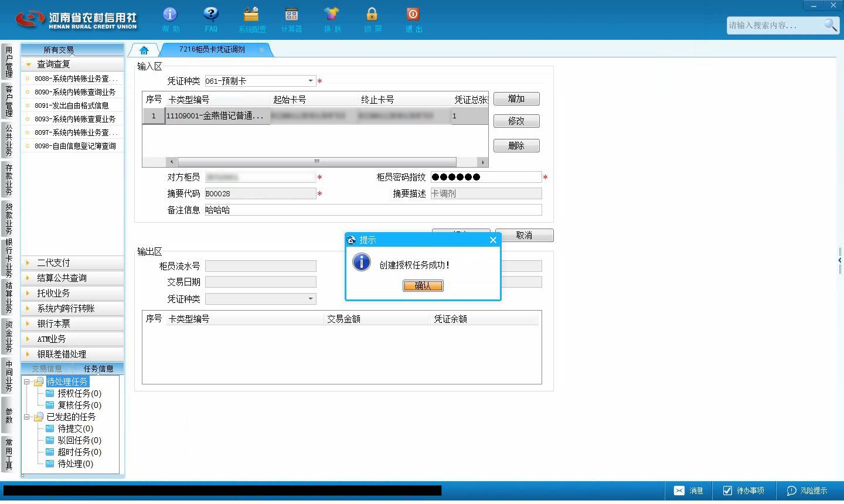Click the 柜员密码指纹 password field
This screenshot has height=504, width=844.
pos(486,177)
